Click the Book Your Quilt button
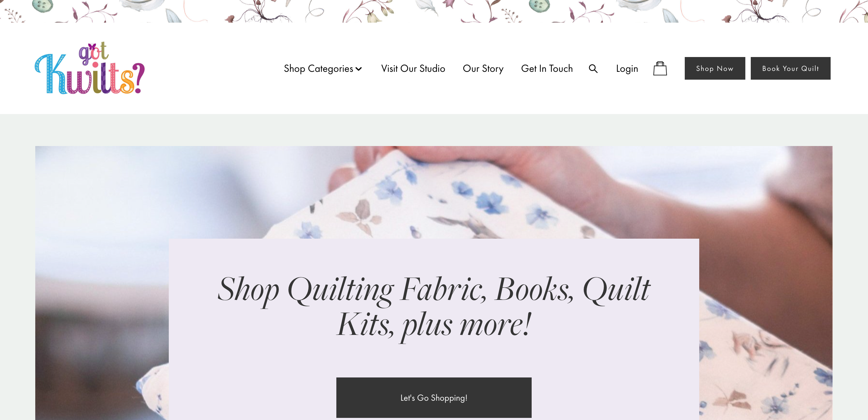 click(x=790, y=68)
